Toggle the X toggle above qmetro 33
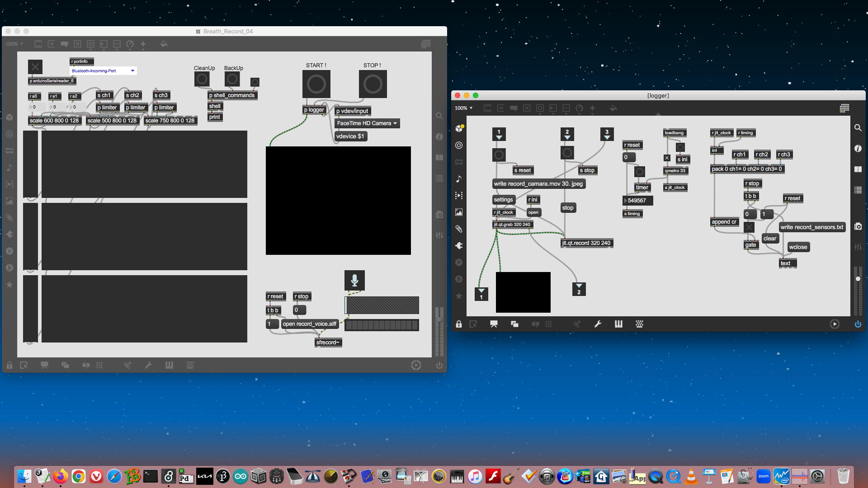This screenshot has width=868, height=488. pyautogui.click(x=667, y=158)
